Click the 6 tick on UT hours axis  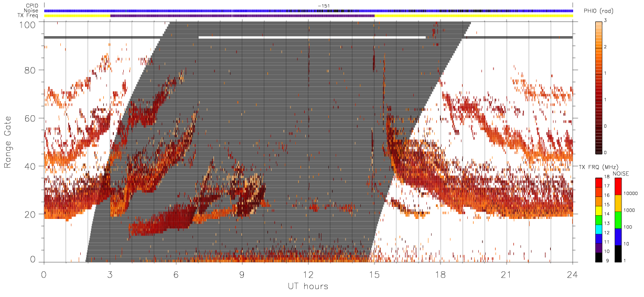[176, 274]
